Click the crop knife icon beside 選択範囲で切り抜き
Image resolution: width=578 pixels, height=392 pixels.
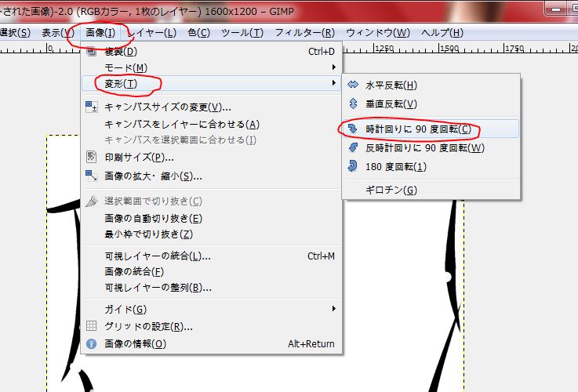(x=92, y=201)
